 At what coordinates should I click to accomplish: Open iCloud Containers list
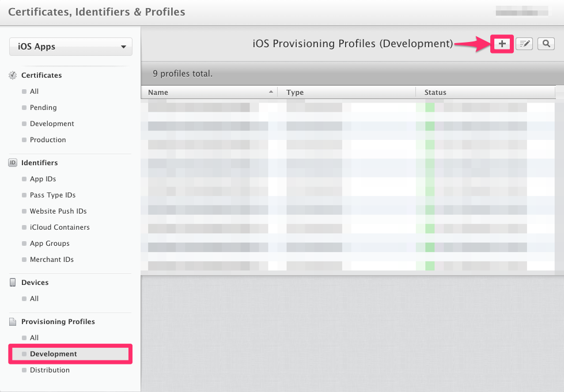click(x=59, y=227)
